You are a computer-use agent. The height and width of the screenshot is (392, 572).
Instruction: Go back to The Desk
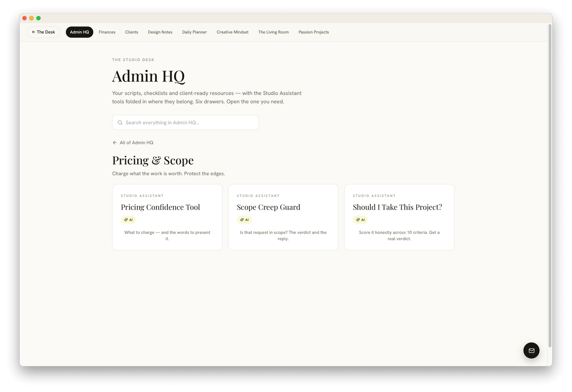click(43, 32)
